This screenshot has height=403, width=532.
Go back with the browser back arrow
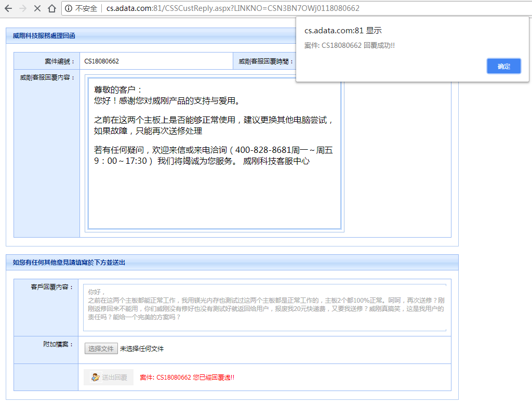(x=8, y=8)
